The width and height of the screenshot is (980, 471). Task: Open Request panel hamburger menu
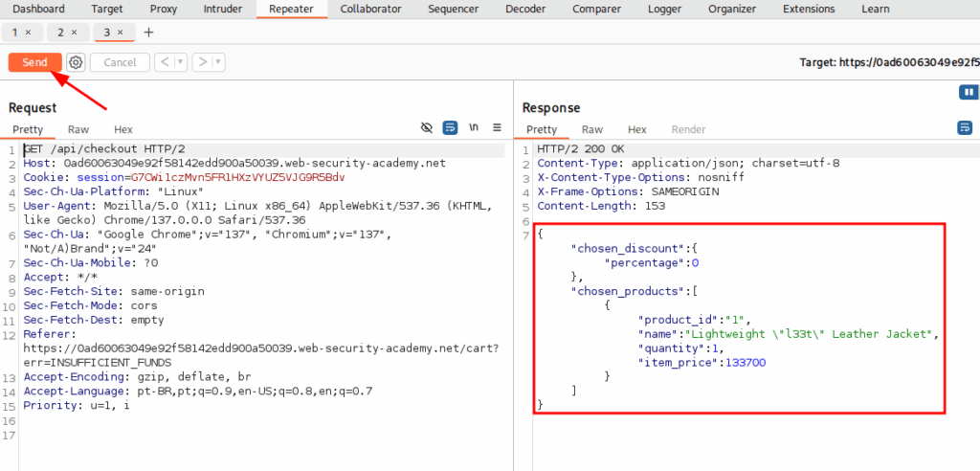497,128
